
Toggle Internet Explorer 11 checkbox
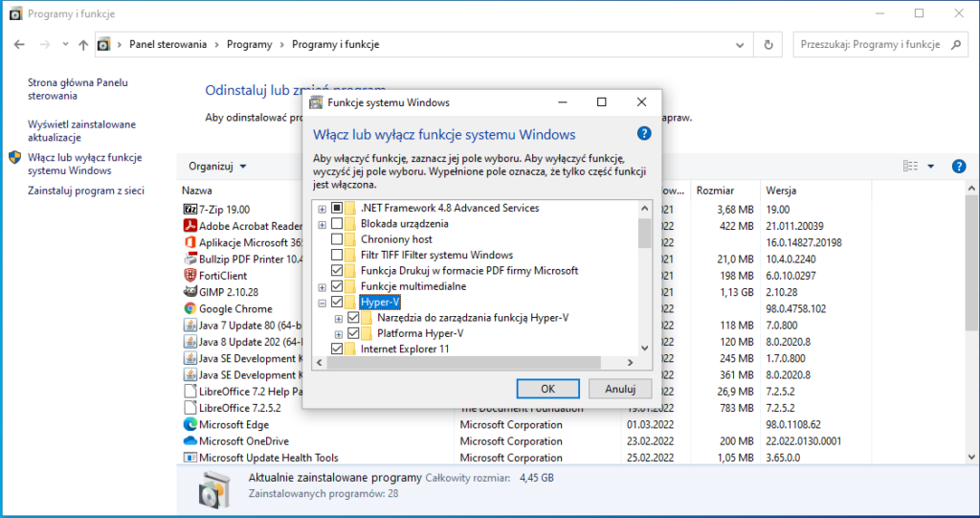[337, 349]
